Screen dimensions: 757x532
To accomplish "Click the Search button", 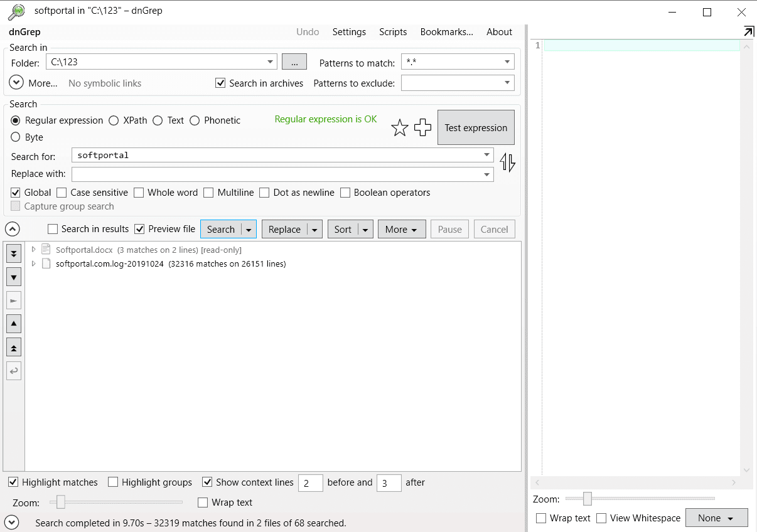I will click(221, 230).
